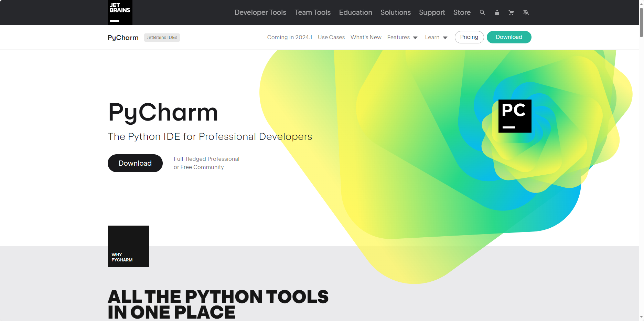This screenshot has height=321, width=644.
Task: Open the account profile icon
Action: pyautogui.click(x=497, y=12)
